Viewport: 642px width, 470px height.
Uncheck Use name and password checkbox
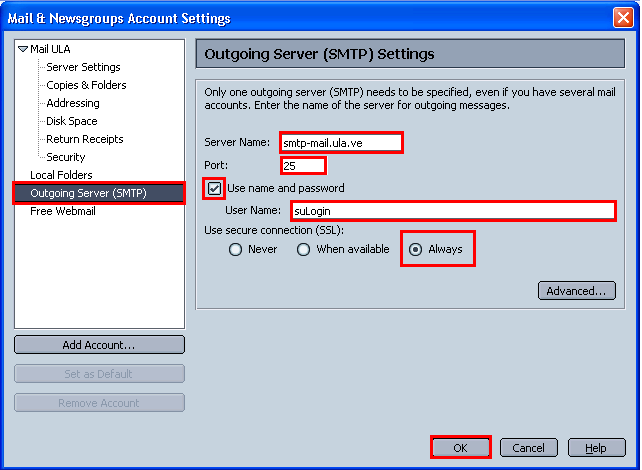point(214,189)
